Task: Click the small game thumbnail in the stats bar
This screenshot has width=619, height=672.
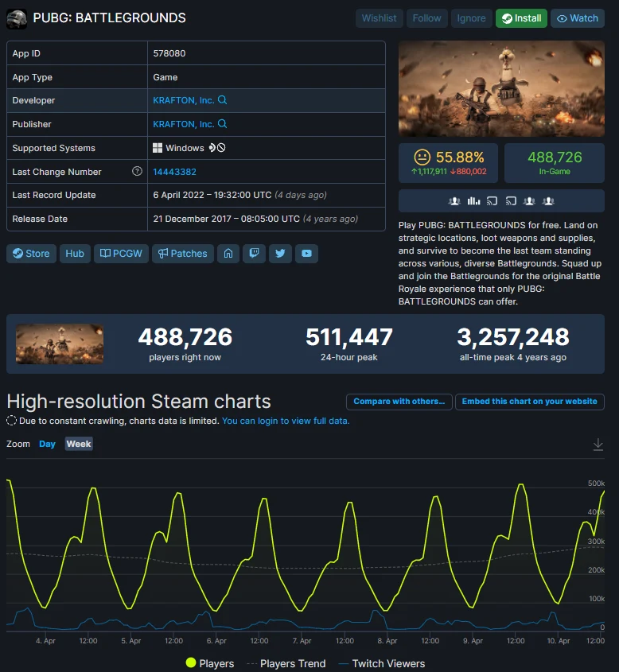Action: (x=60, y=344)
